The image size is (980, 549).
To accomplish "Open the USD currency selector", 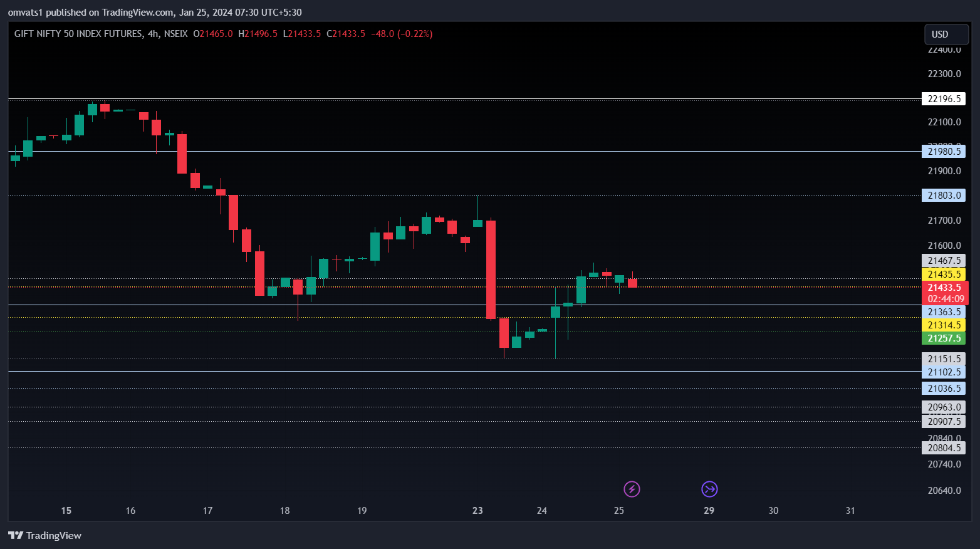I will pos(947,34).
